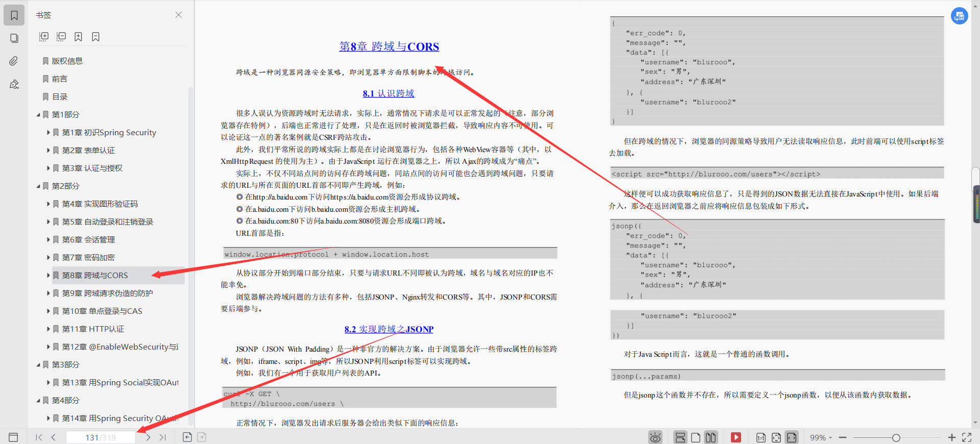Viewport: 980px width, 444px height.
Task: Open the 版权信息 bookmark
Action: coord(67,61)
